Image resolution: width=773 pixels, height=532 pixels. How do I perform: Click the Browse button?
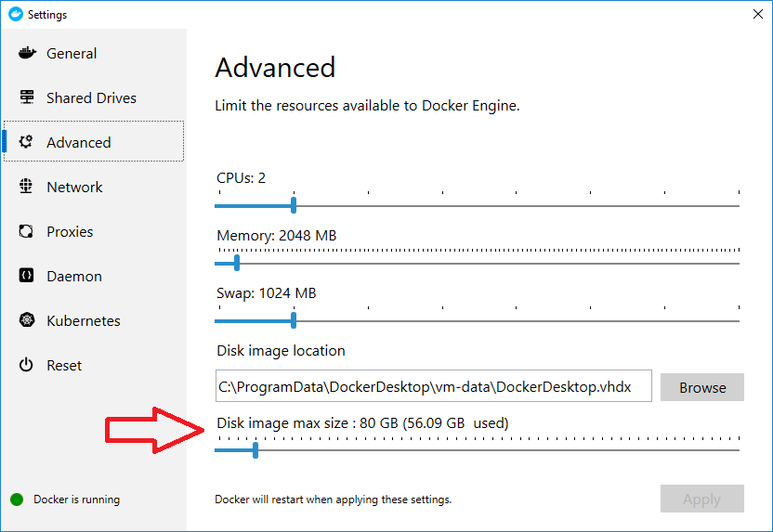[x=702, y=387]
